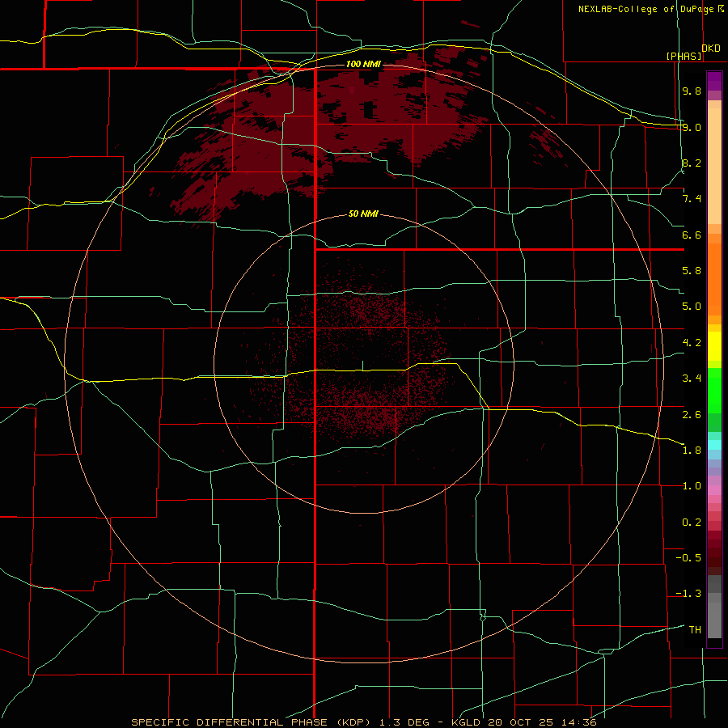Click the SPECIFIC DIFFERENTIAL PHASE (KDP) caption text
This screenshot has width=728, height=728.
[x=252, y=722]
